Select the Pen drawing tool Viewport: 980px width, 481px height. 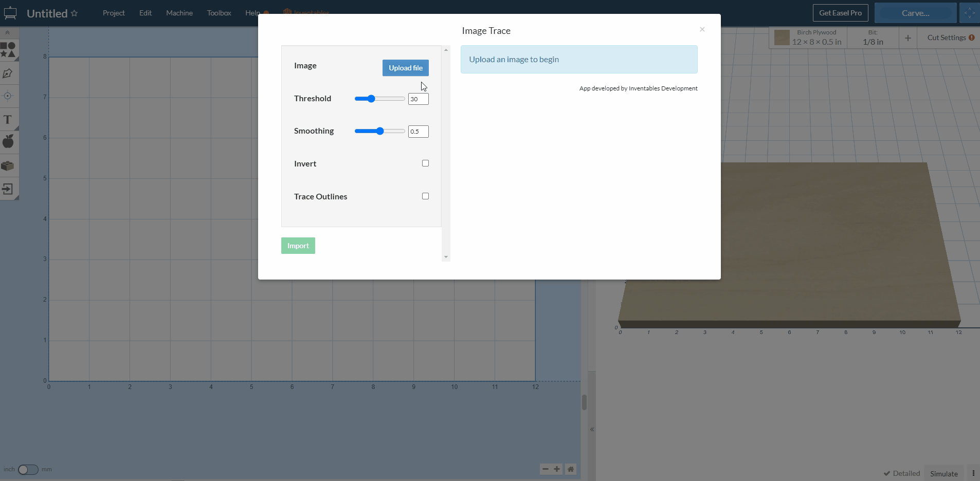click(8, 73)
